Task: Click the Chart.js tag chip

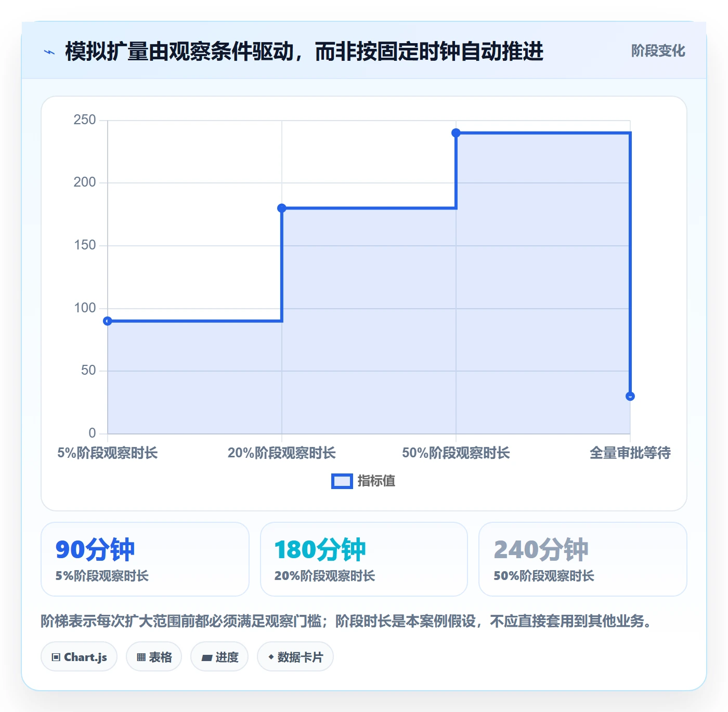Action: [x=79, y=657]
